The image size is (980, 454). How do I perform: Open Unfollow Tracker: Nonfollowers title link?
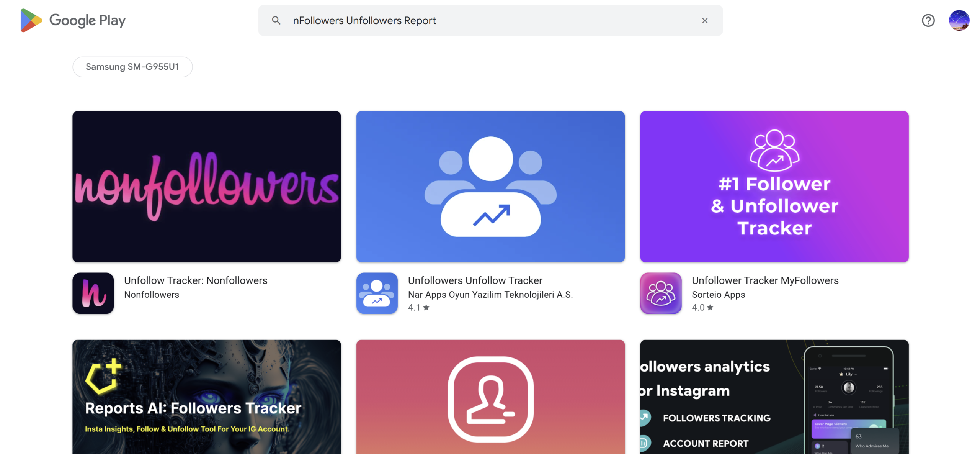coord(196,280)
